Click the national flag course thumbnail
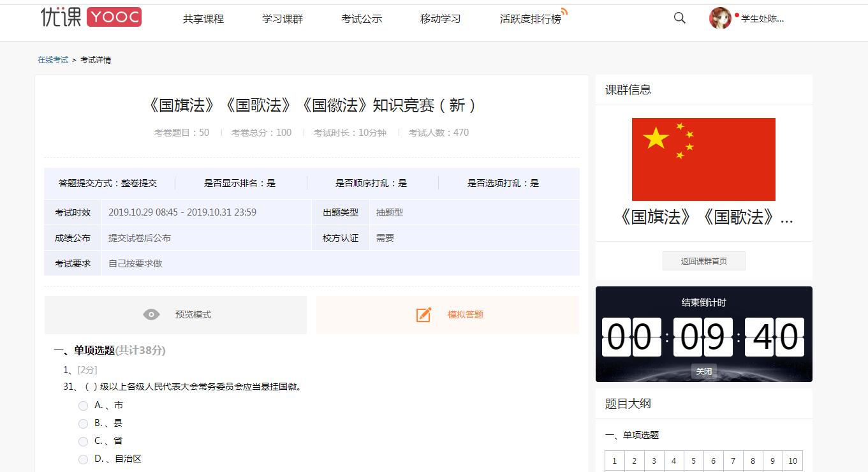Viewport: 868px width, 472px height. point(703,159)
